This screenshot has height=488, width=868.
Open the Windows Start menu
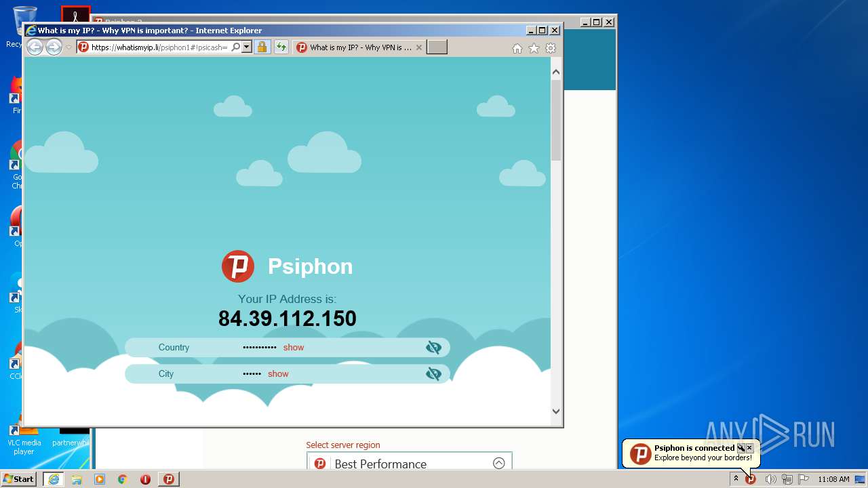18,479
